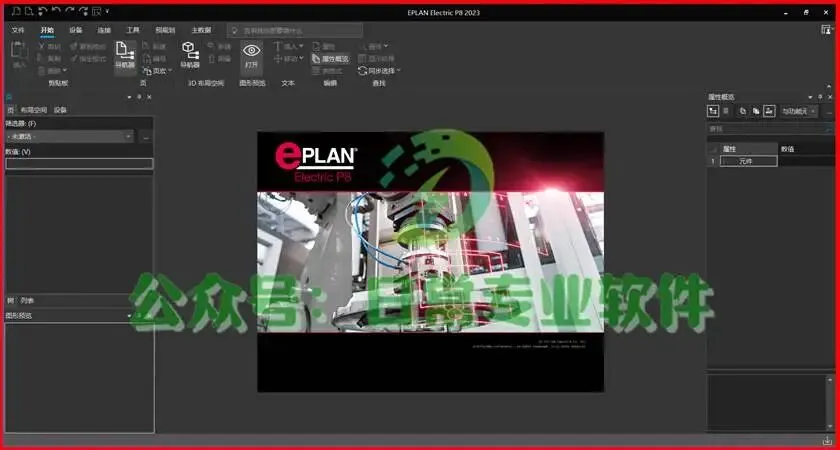Image resolution: width=840 pixels, height=450 pixels.
Task: Click the Undo arrow in the title bar
Action: [x=57, y=11]
